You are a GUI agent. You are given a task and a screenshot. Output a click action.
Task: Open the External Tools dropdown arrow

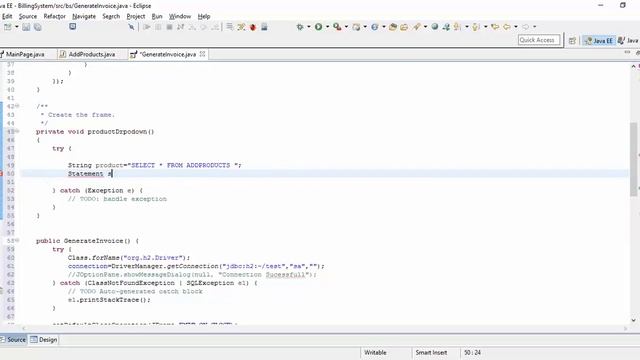point(346,27)
